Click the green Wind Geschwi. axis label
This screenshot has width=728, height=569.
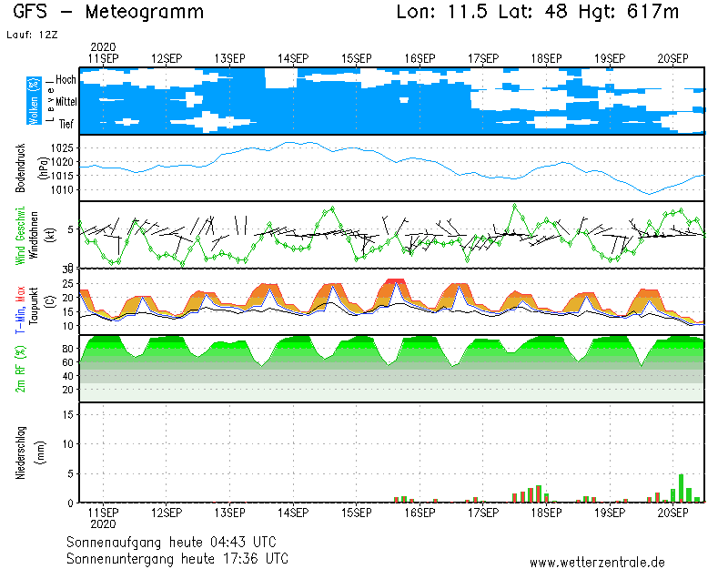click(x=20, y=235)
